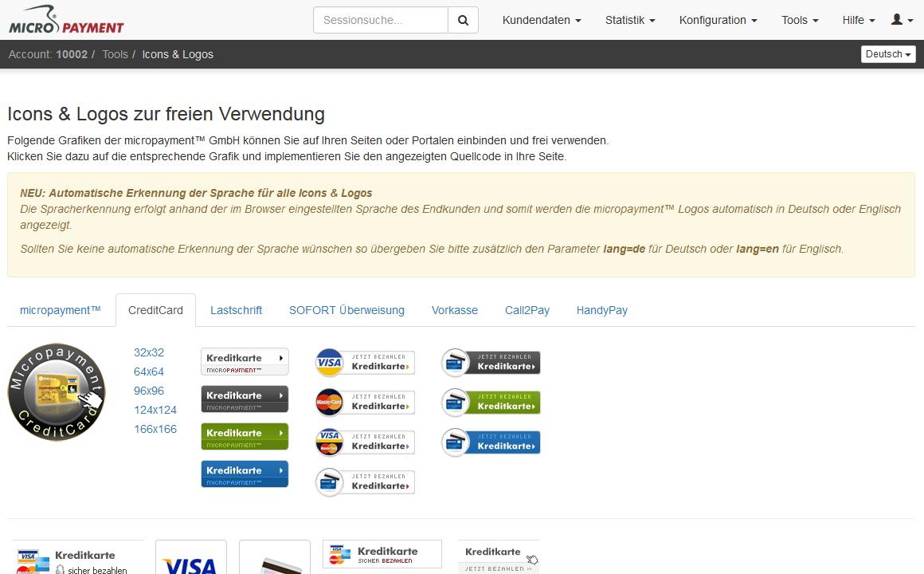Open the Deutsch language selector
The image size is (924, 574).
[888, 54]
